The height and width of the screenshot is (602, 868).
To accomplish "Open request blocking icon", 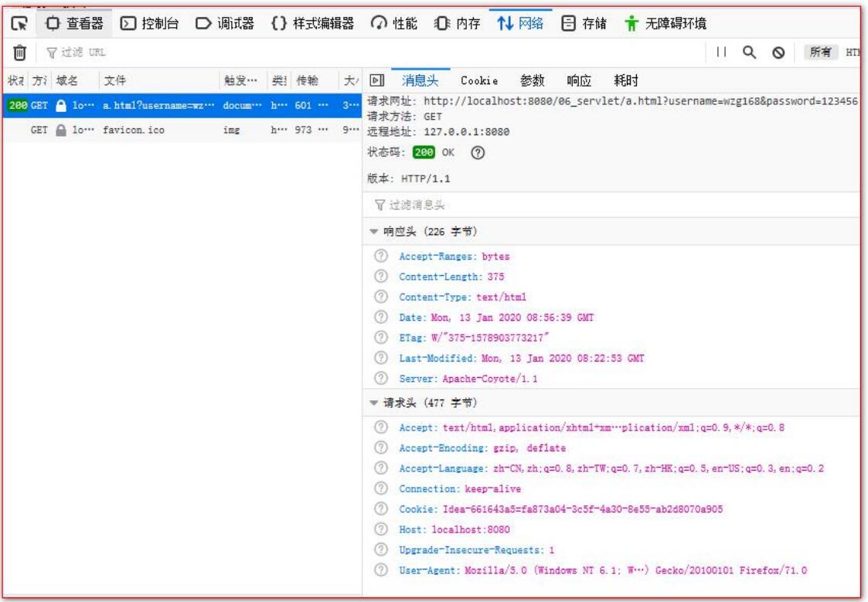I will click(x=778, y=53).
